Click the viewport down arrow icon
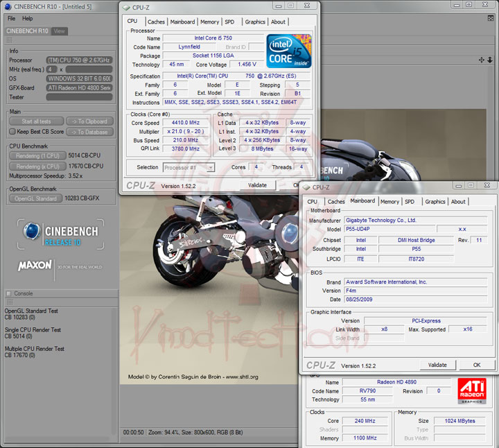 491,60
